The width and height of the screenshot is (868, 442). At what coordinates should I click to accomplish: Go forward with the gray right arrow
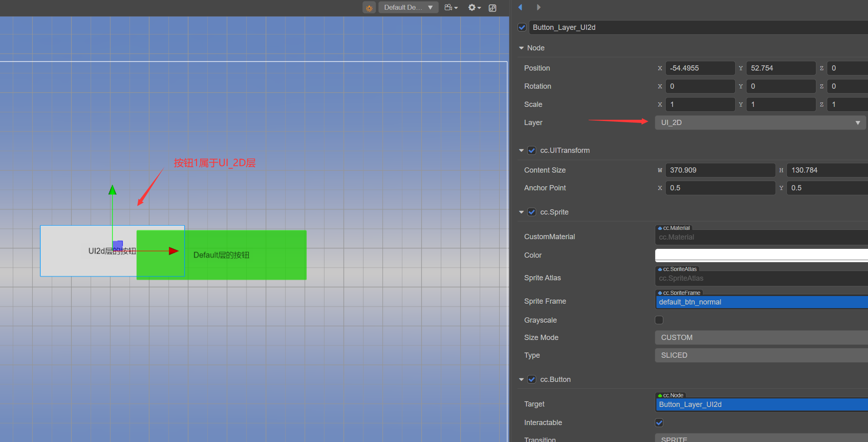pos(538,7)
